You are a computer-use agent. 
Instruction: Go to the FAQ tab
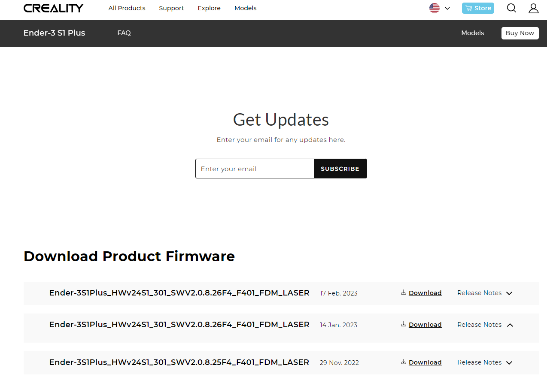(124, 33)
